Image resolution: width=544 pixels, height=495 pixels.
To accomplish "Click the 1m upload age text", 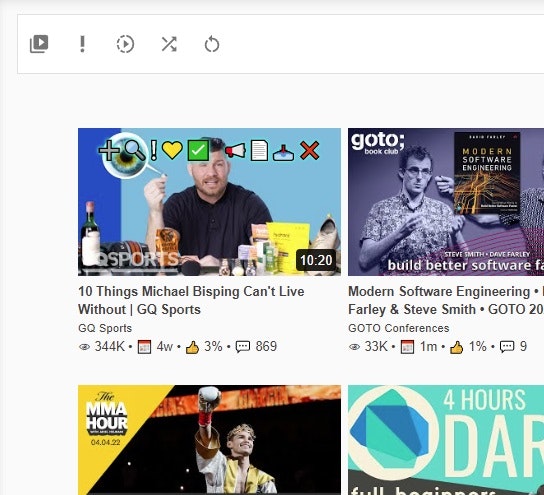I will (428, 347).
